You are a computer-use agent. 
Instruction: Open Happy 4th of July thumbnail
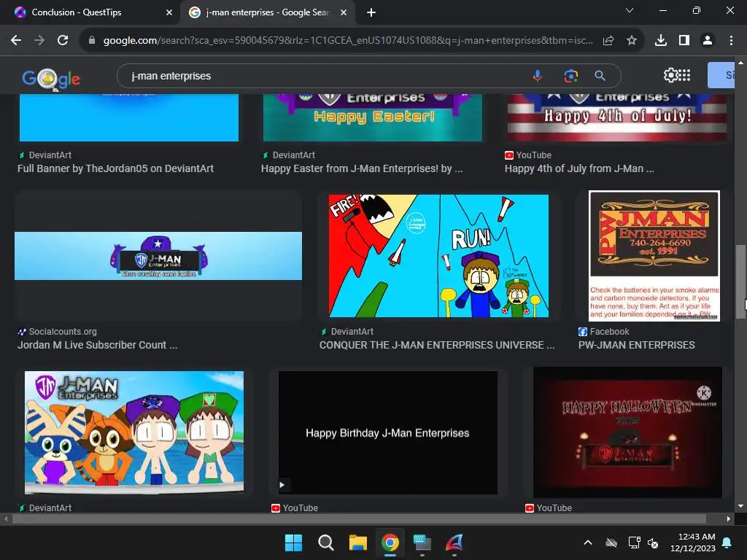pyautogui.click(x=617, y=117)
